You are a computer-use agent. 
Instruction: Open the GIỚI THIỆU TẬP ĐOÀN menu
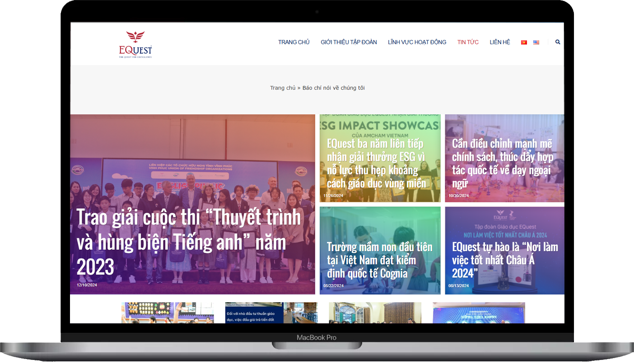(349, 42)
